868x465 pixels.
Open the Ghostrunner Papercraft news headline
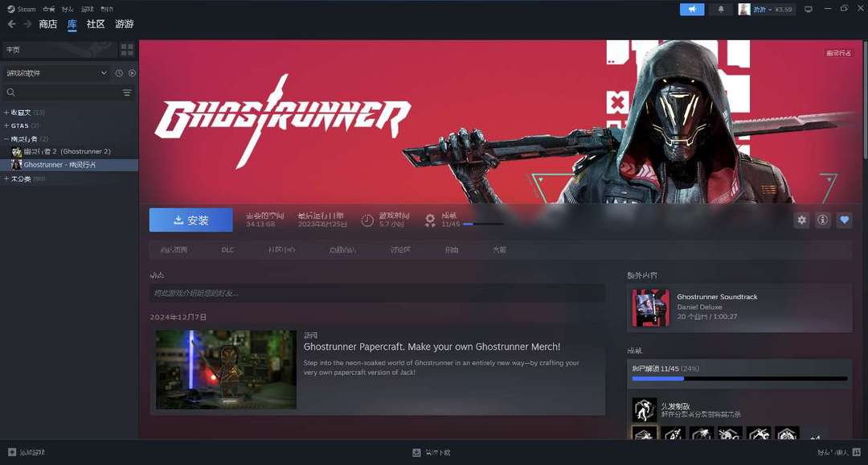click(x=432, y=347)
